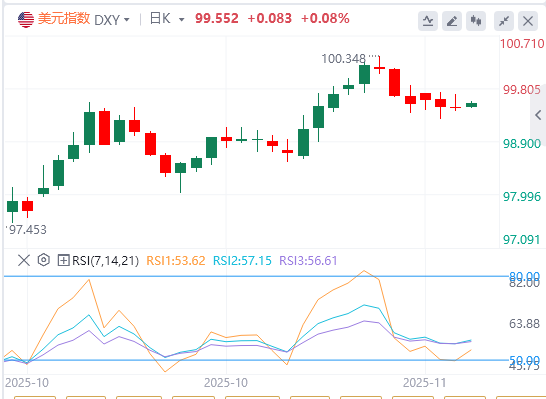The width and height of the screenshot is (546, 399).
Task: Expand the DXY symbol dropdown arrow
Action: pos(127,20)
